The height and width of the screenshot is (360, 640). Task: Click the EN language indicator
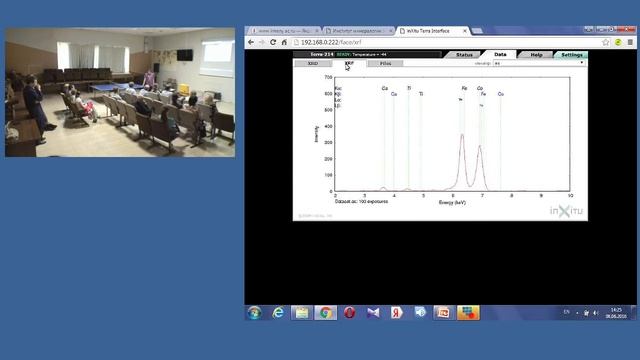click(x=567, y=312)
